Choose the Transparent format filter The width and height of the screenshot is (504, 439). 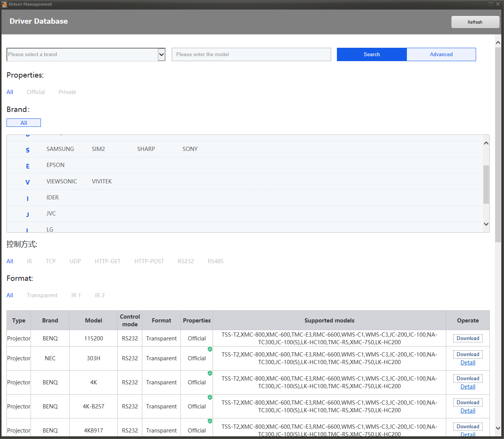click(x=42, y=295)
